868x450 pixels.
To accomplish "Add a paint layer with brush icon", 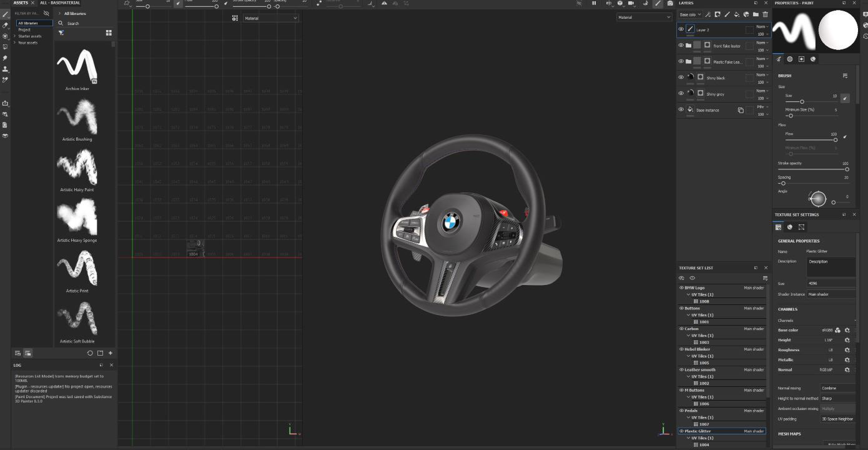I will tap(727, 14).
